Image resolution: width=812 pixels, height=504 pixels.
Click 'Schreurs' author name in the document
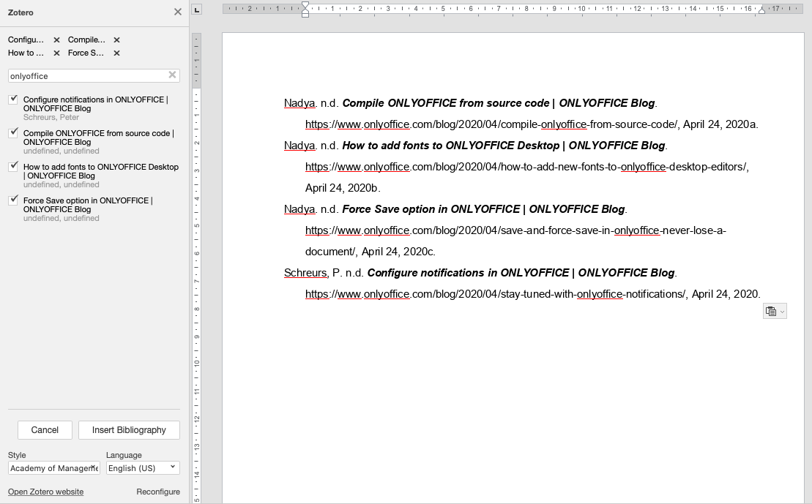tap(305, 273)
